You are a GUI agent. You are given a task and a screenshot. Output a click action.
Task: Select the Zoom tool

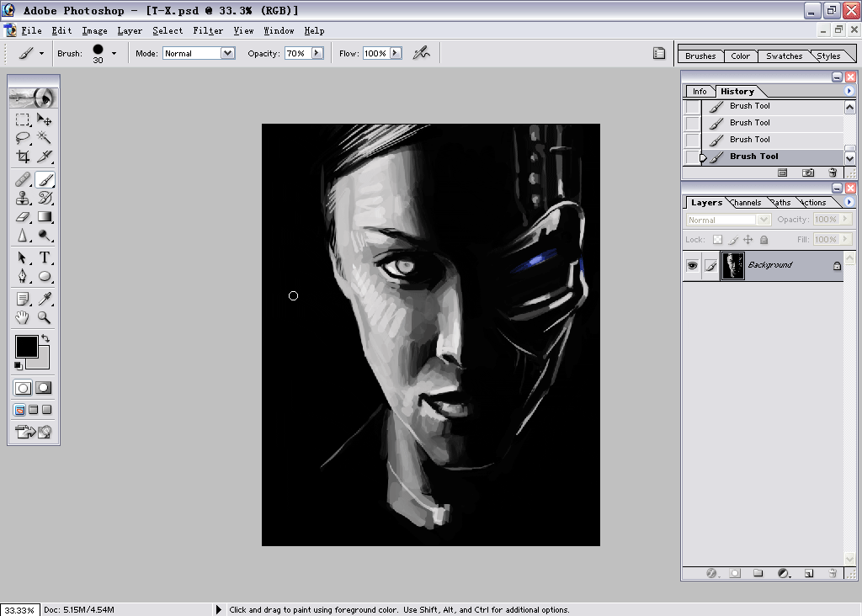pyautogui.click(x=44, y=317)
